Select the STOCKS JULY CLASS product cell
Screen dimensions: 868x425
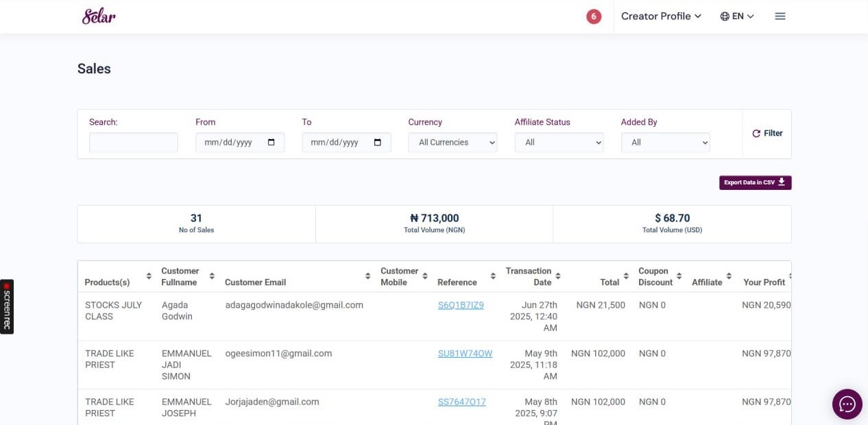114,311
